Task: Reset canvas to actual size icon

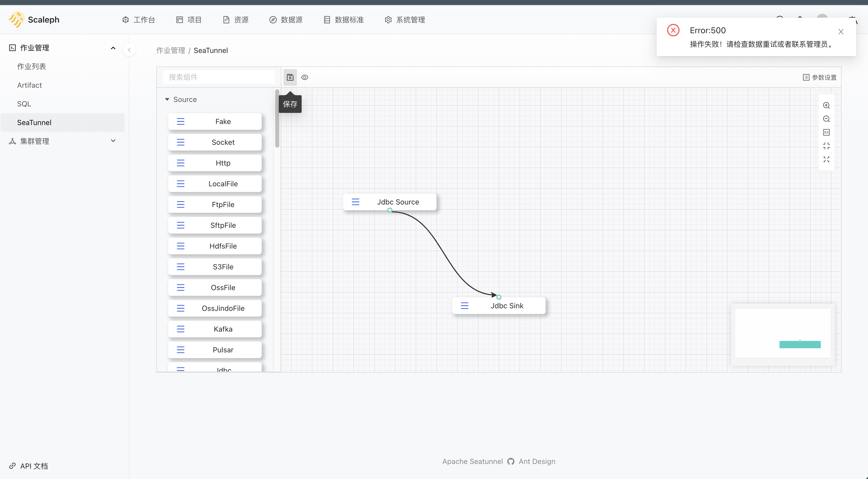Action: tap(826, 132)
